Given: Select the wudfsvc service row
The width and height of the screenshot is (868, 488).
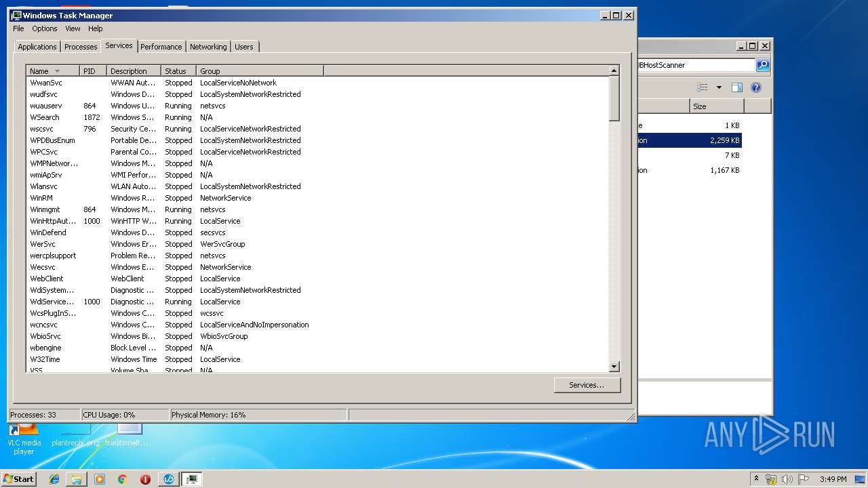Looking at the screenshot, I should pyautogui.click(x=317, y=94).
